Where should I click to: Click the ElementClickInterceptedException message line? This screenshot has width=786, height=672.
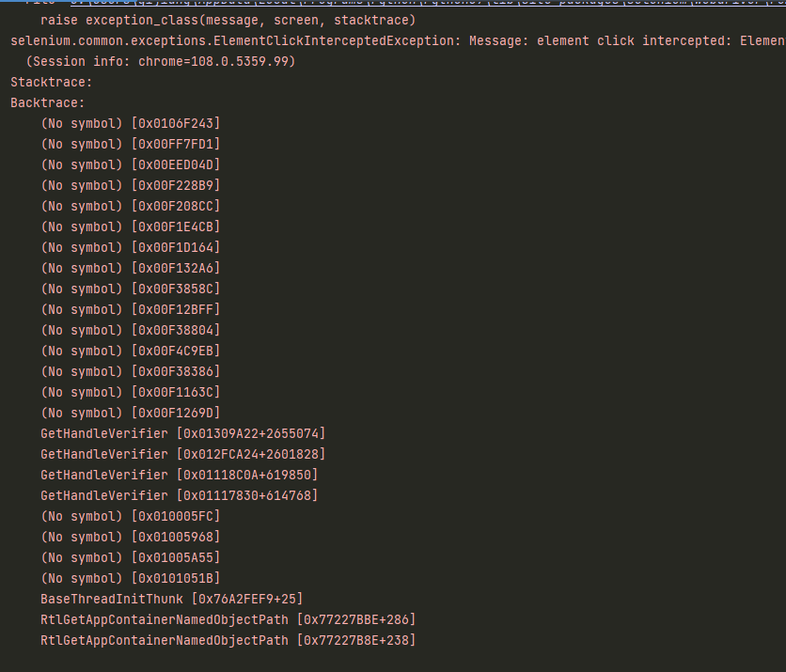tap(395, 40)
